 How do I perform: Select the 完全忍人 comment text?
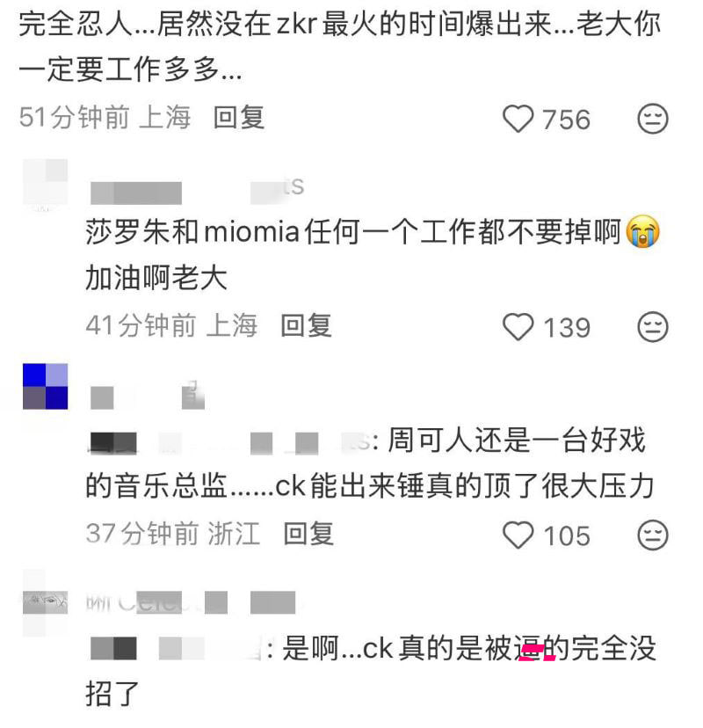[x=338, y=47]
